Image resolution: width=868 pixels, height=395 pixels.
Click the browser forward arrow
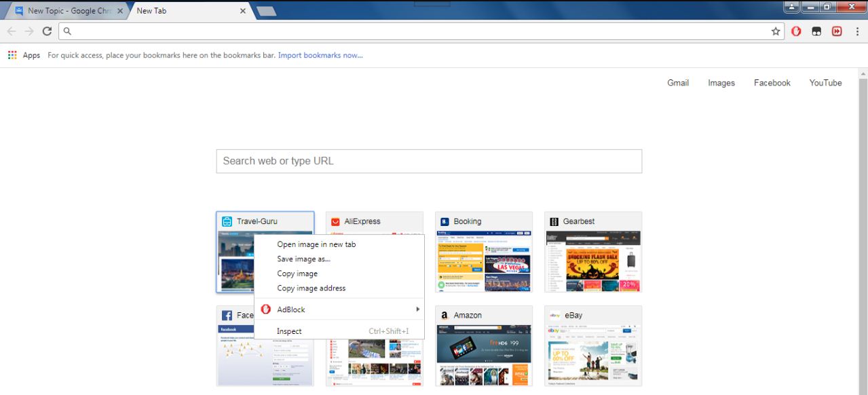[29, 31]
